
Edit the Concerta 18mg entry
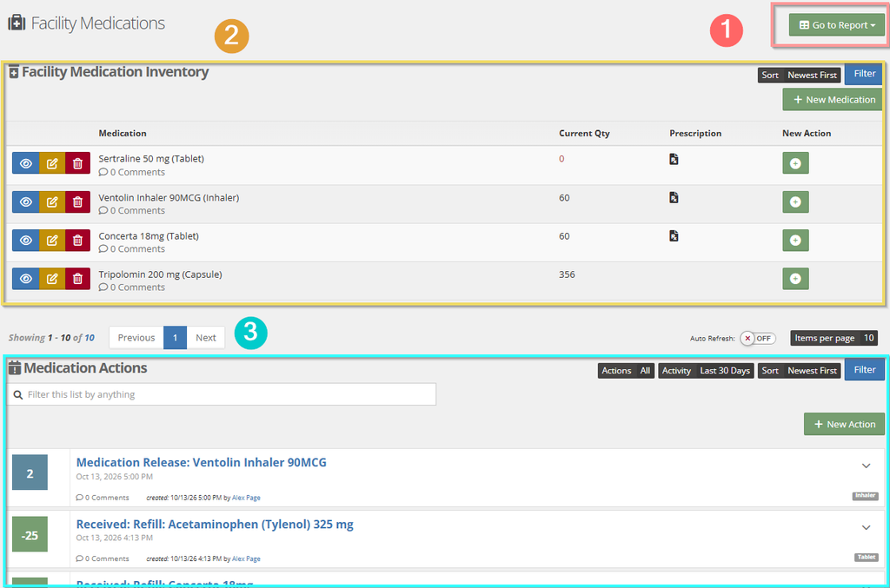pos(52,241)
